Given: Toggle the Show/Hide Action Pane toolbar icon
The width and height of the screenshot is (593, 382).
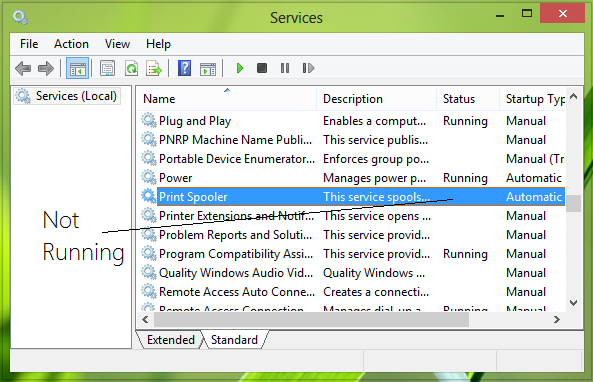Looking at the screenshot, I should [208, 69].
